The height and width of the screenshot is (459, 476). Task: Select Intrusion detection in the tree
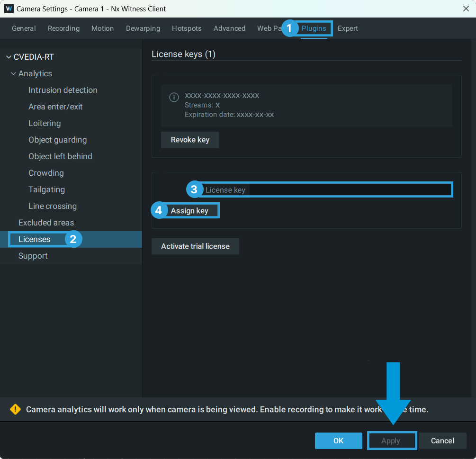pyautogui.click(x=63, y=90)
